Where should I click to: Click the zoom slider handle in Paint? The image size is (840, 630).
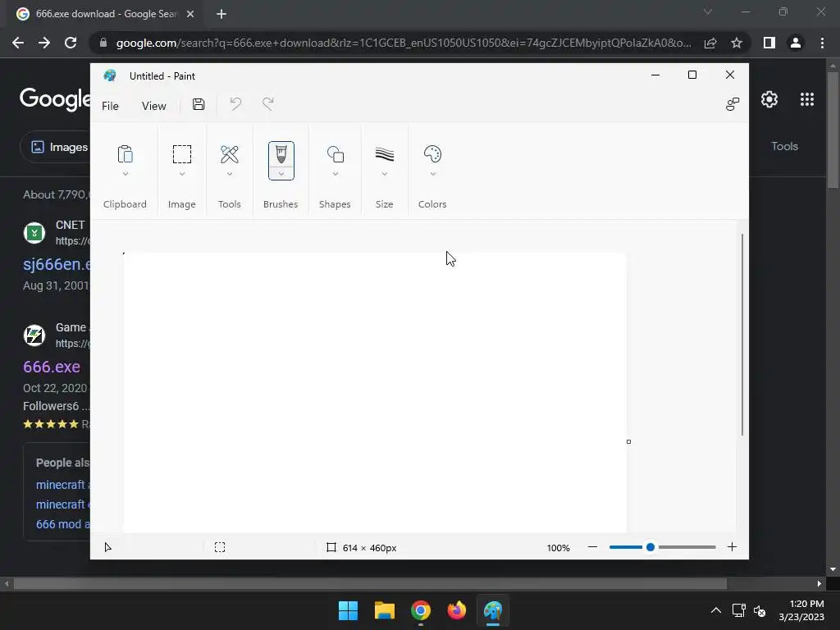(x=651, y=547)
